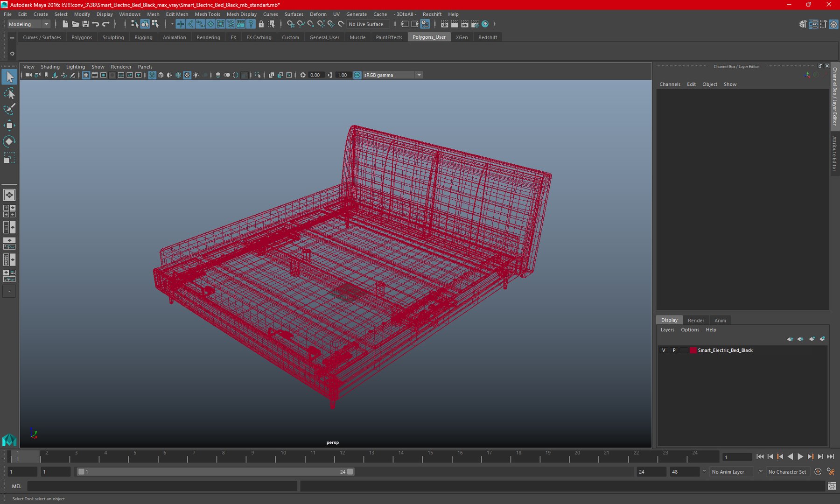Image resolution: width=840 pixels, height=504 pixels.
Task: Create new layer and assign selected objects
Action: point(822,339)
